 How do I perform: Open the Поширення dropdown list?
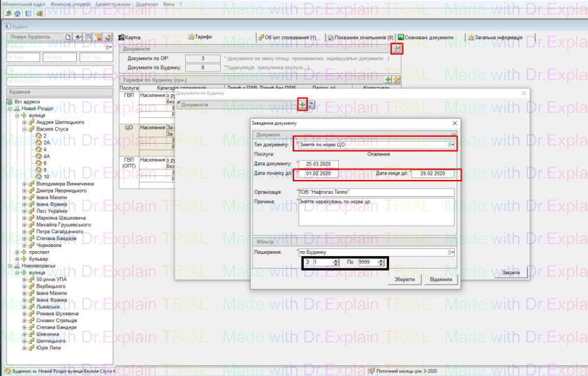451,253
